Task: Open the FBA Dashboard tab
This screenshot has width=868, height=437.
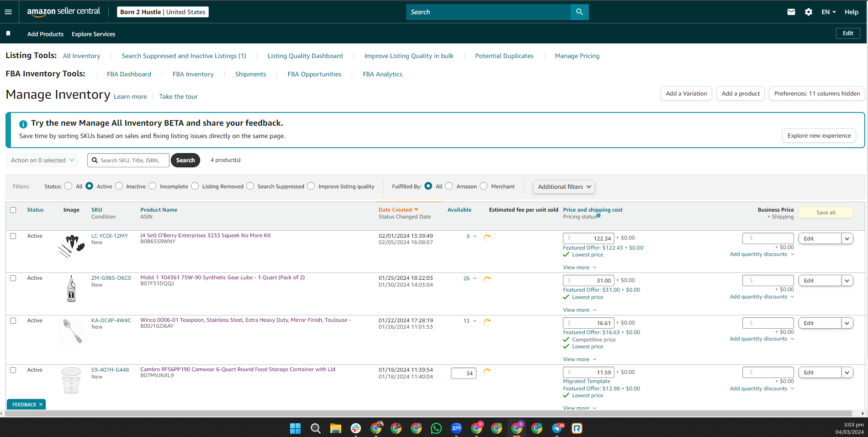Action: tap(129, 74)
